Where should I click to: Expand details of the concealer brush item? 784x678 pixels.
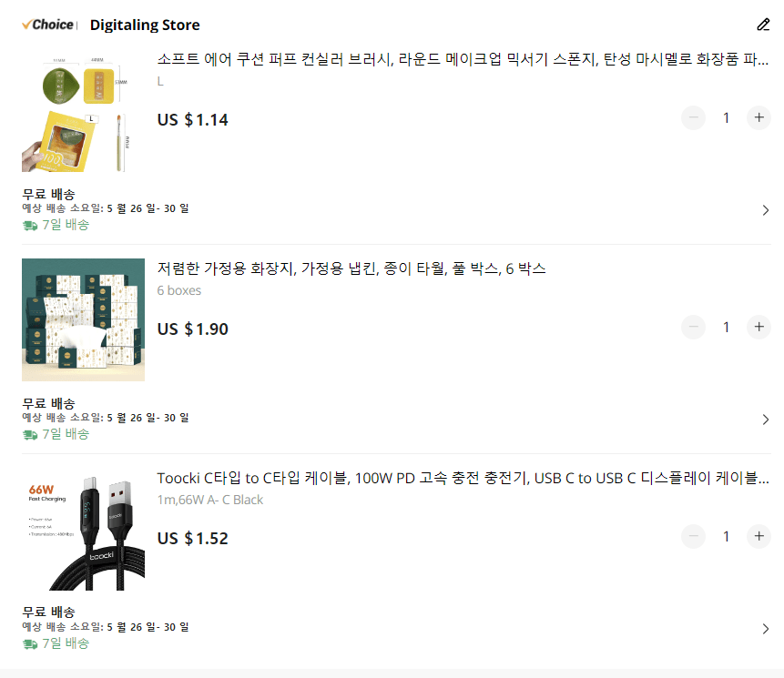point(766,209)
